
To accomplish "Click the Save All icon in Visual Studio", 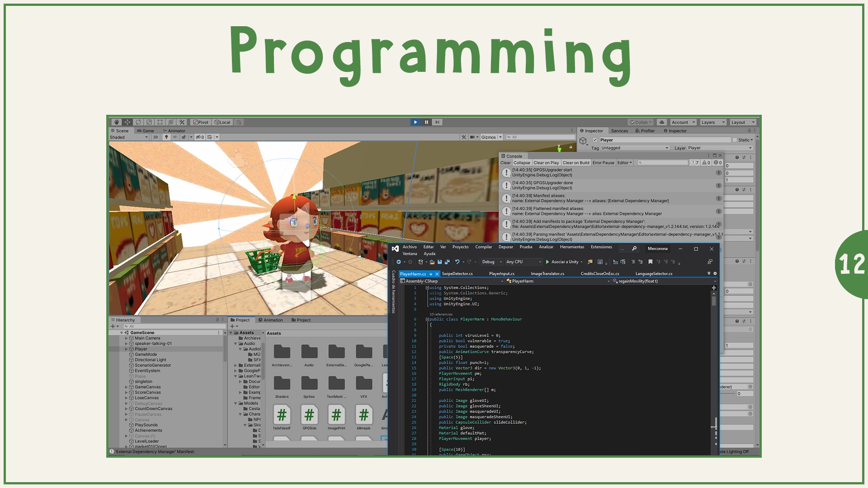I will click(447, 262).
